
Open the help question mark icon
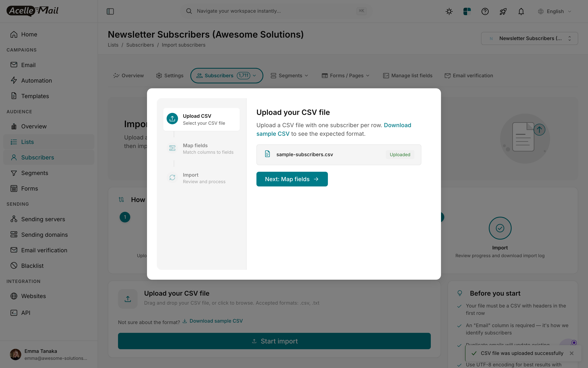click(x=485, y=11)
